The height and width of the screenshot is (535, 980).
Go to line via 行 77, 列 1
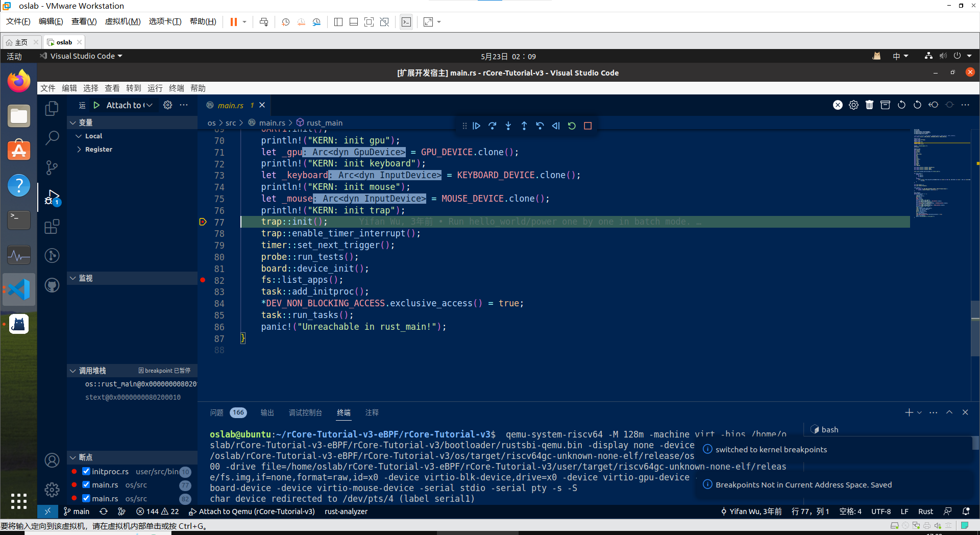[811, 512]
